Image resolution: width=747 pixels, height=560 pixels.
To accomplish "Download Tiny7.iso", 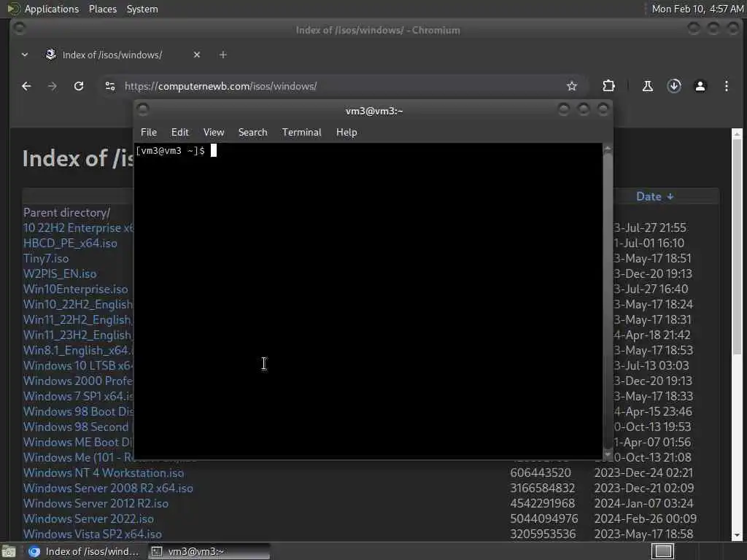I will 46,258.
